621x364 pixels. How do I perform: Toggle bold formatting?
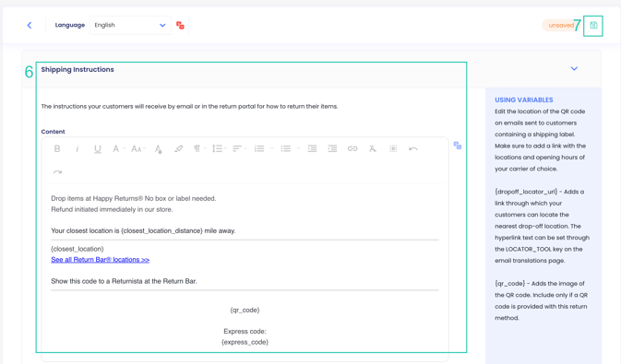tap(57, 148)
